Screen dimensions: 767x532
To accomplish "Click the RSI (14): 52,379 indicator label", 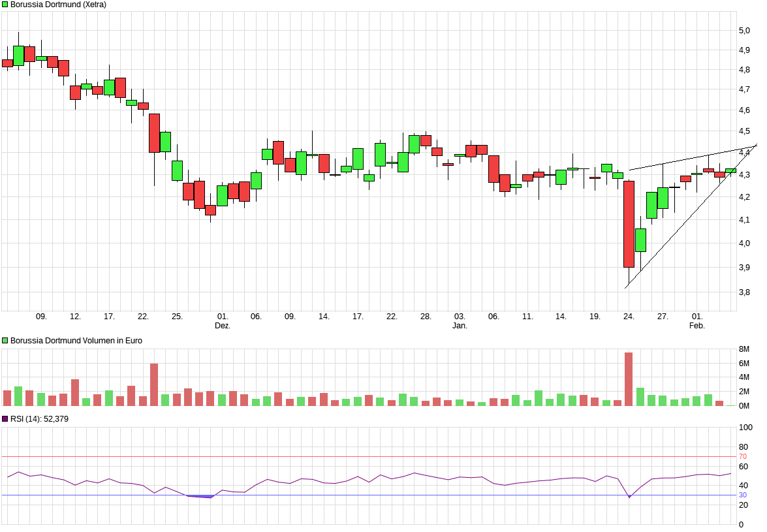I will pyautogui.click(x=39, y=419).
